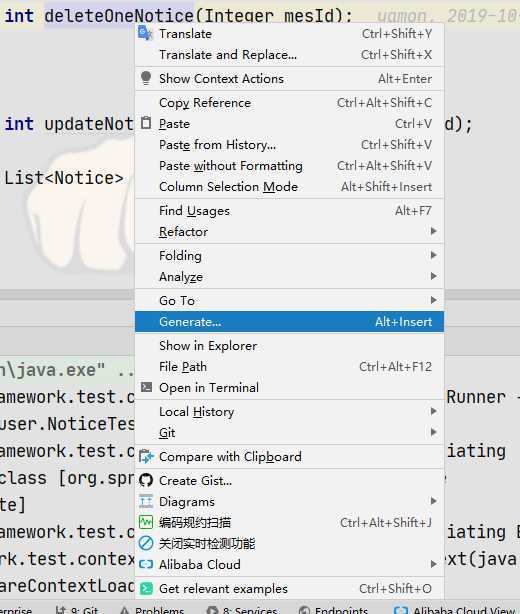Choose File Path menu entry

tap(289, 367)
